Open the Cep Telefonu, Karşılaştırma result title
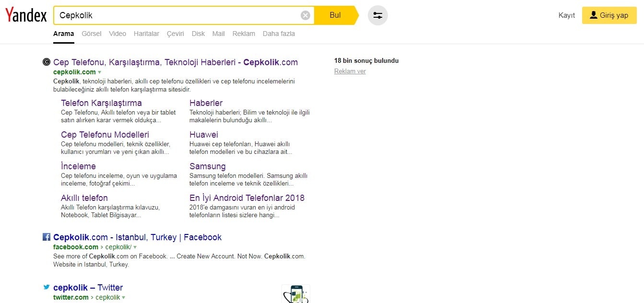The height and width of the screenshot is (303, 644). coord(176,62)
